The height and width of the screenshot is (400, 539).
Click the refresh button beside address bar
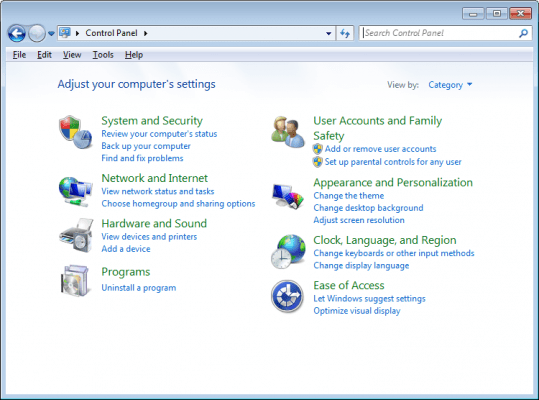[x=345, y=33]
